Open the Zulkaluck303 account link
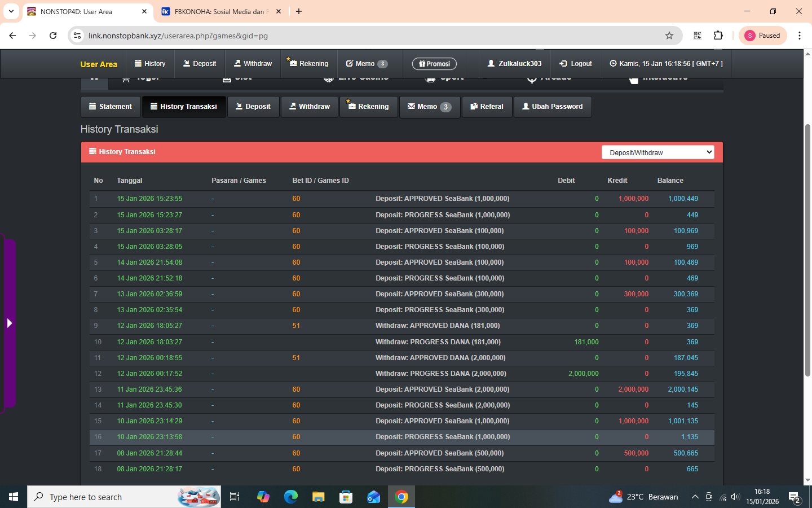 [x=515, y=64]
